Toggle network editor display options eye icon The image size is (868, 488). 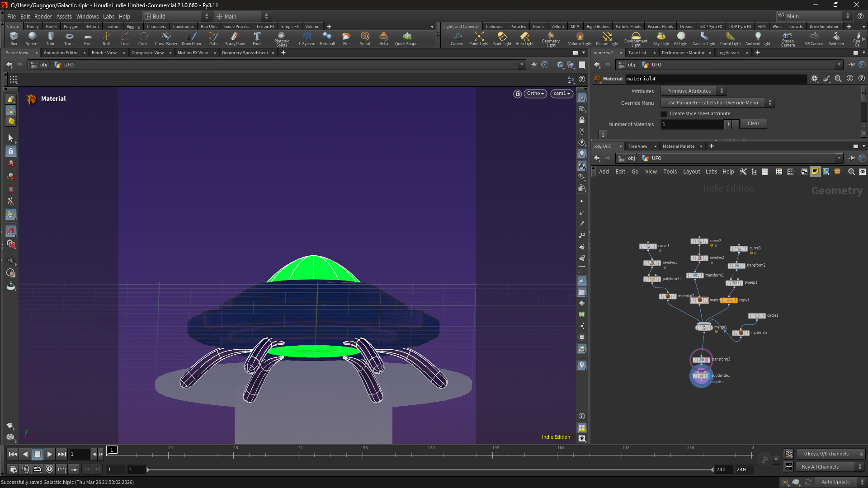pyautogui.click(x=863, y=172)
